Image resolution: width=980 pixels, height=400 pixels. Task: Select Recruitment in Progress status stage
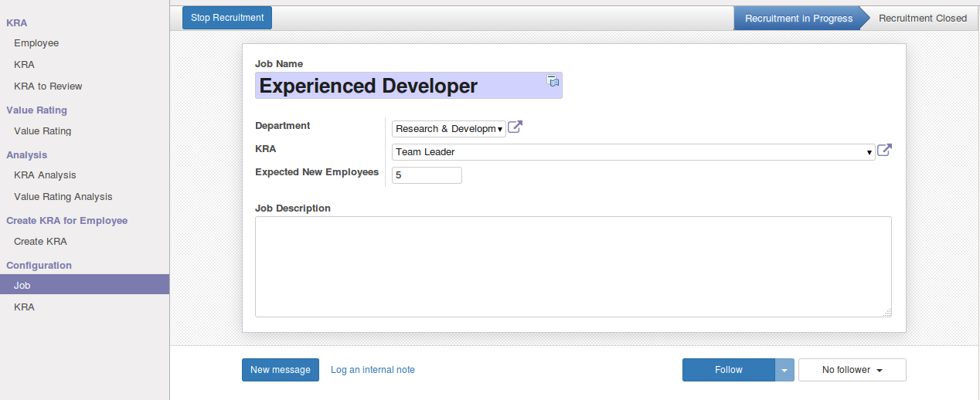799,19
